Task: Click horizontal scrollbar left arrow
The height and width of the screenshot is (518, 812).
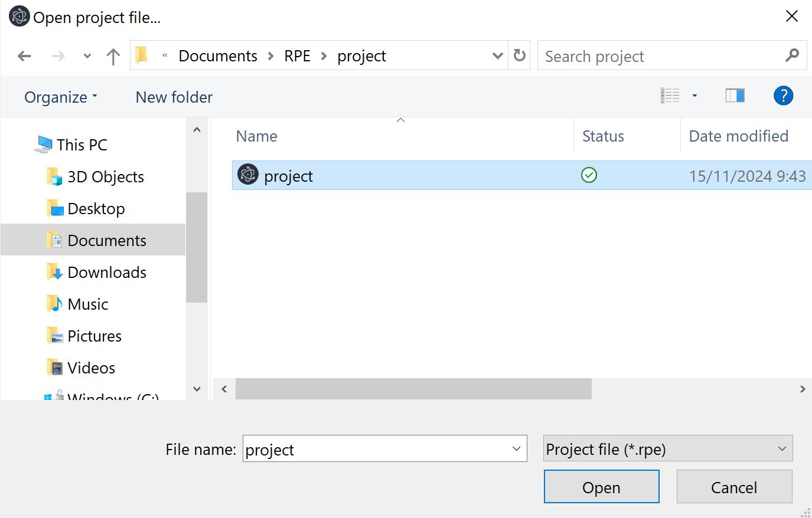Action: 224,389
